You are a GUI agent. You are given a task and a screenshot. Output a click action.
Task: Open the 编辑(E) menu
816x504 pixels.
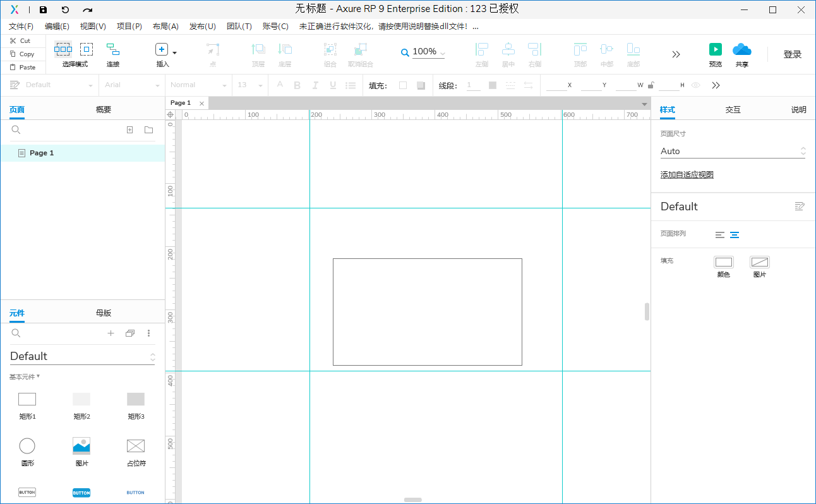click(57, 27)
